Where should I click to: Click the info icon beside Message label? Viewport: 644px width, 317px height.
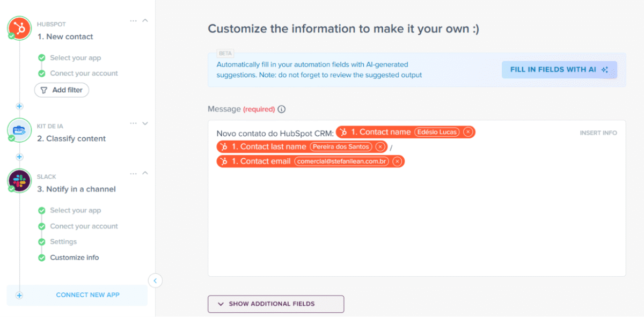(x=282, y=109)
